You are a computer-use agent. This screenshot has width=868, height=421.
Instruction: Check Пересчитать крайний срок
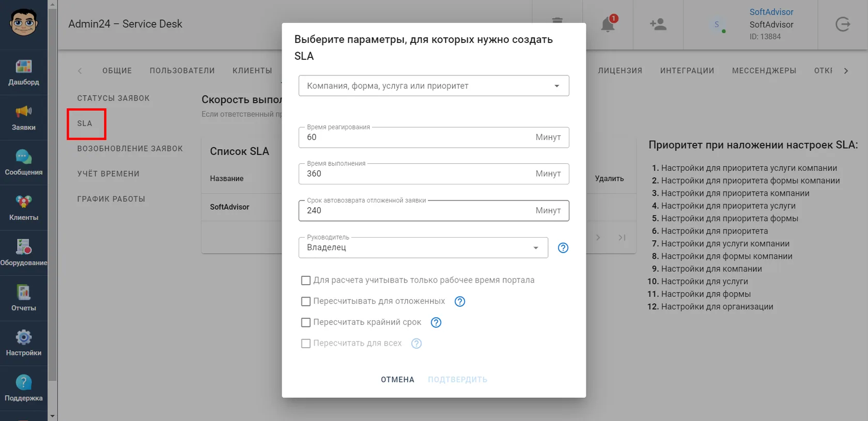[x=306, y=322]
